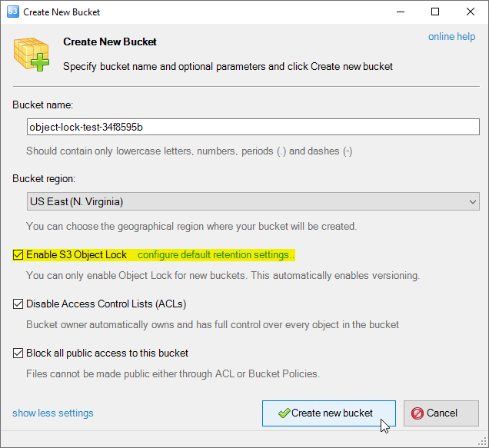This screenshot has height=448, width=489.
Task: Click show less settings link
Action: click(x=53, y=413)
